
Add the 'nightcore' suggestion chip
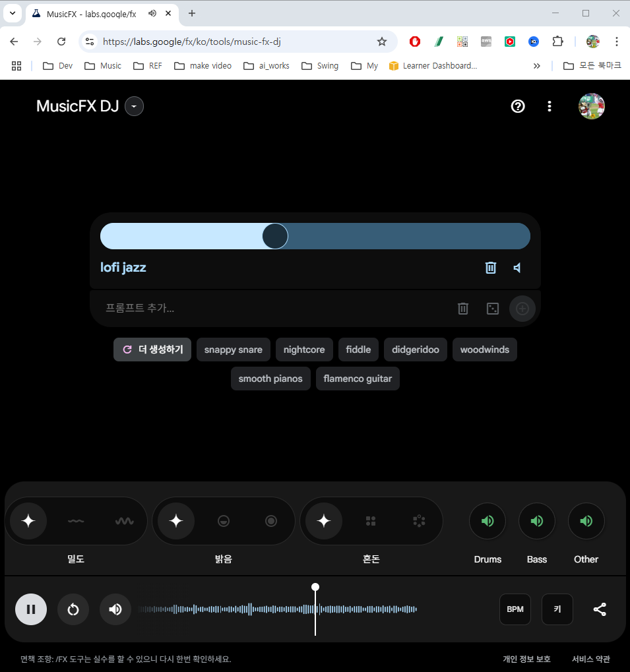(x=304, y=350)
